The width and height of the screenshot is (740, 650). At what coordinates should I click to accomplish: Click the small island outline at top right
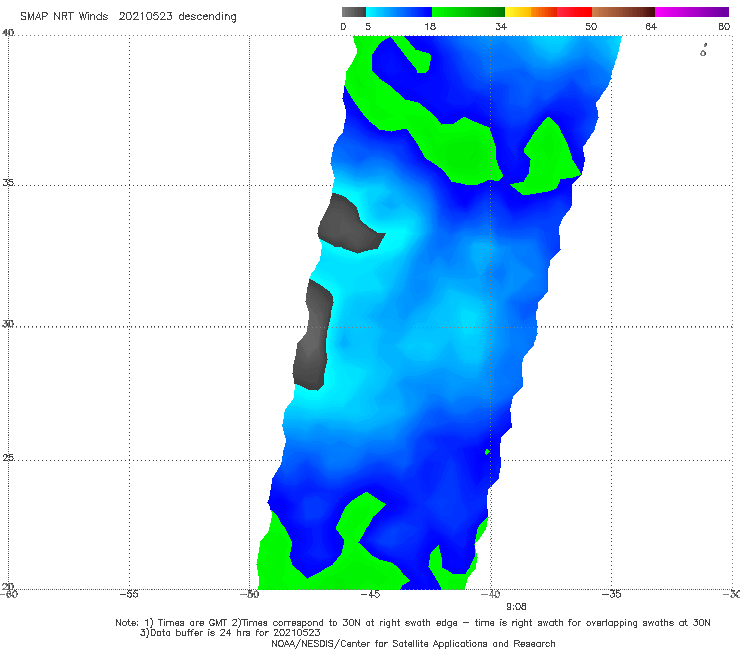point(703,51)
